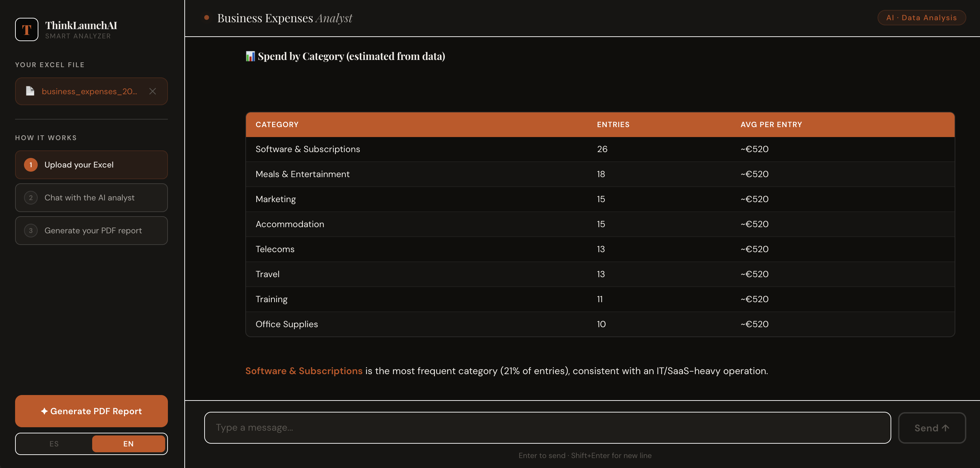The image size is (980, 468).
Task: Click the bar chart emoji in the heading
Action: (250, 56)
